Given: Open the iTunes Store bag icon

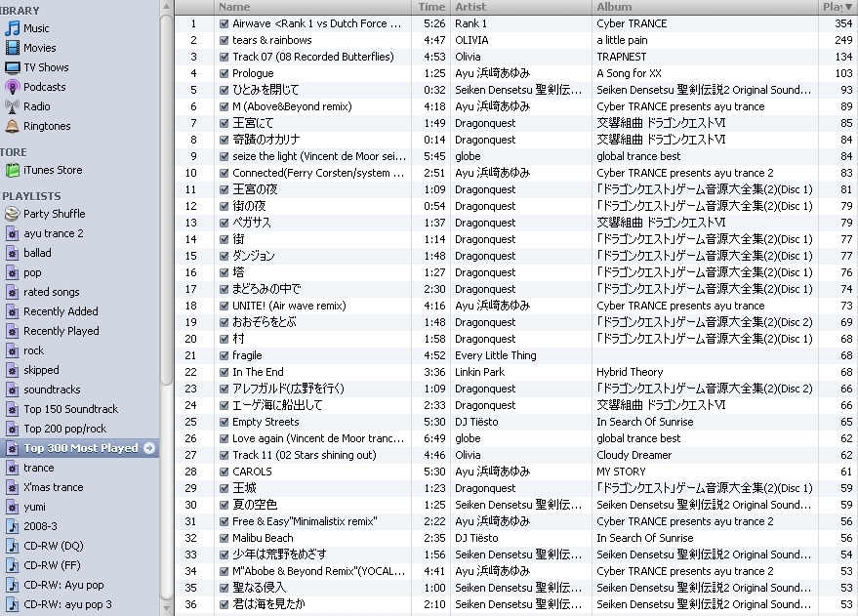Looking at the screenshot, I should click(x=12, y=170).
